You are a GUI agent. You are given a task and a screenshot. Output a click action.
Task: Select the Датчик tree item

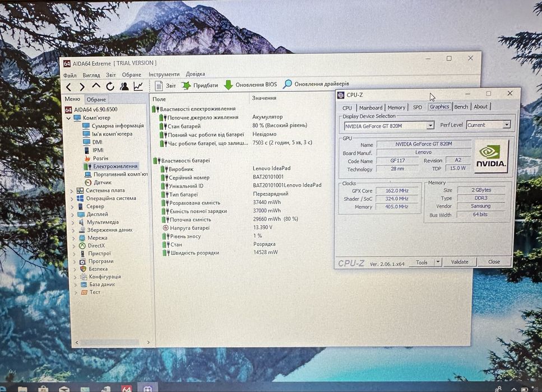tap(98, 183)
